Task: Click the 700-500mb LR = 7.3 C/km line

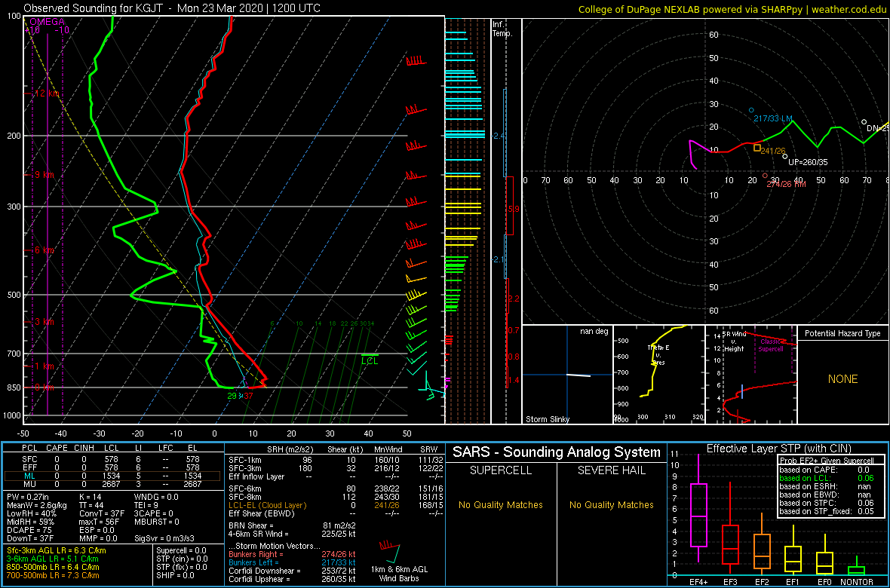Action: pos(53,575)
